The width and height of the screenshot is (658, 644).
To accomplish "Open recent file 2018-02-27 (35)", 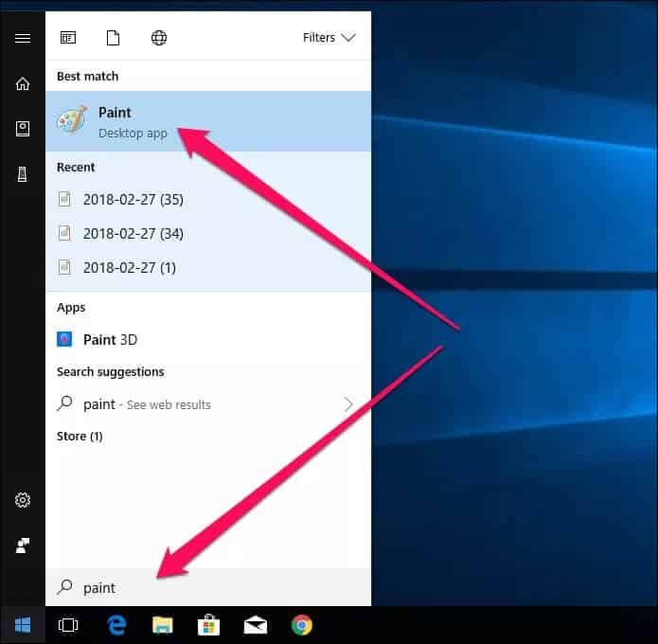I will pos(208,199).
